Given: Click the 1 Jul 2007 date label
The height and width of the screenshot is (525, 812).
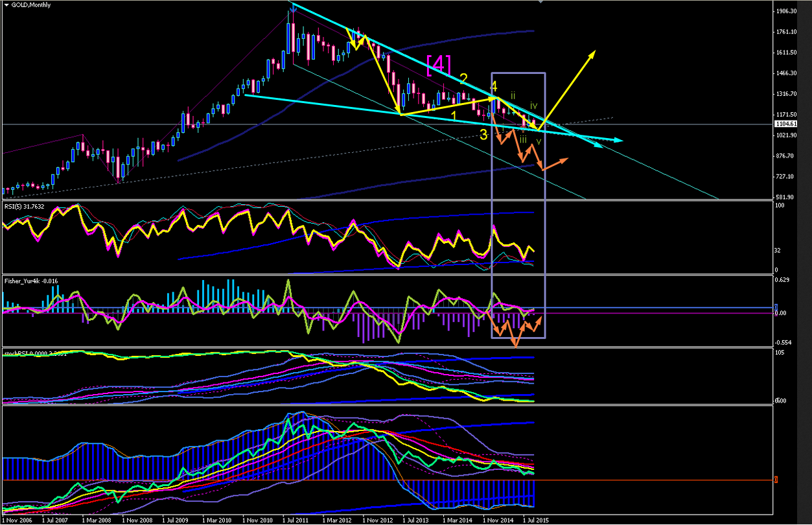Looking at the screenshot, I should (56, 520).
